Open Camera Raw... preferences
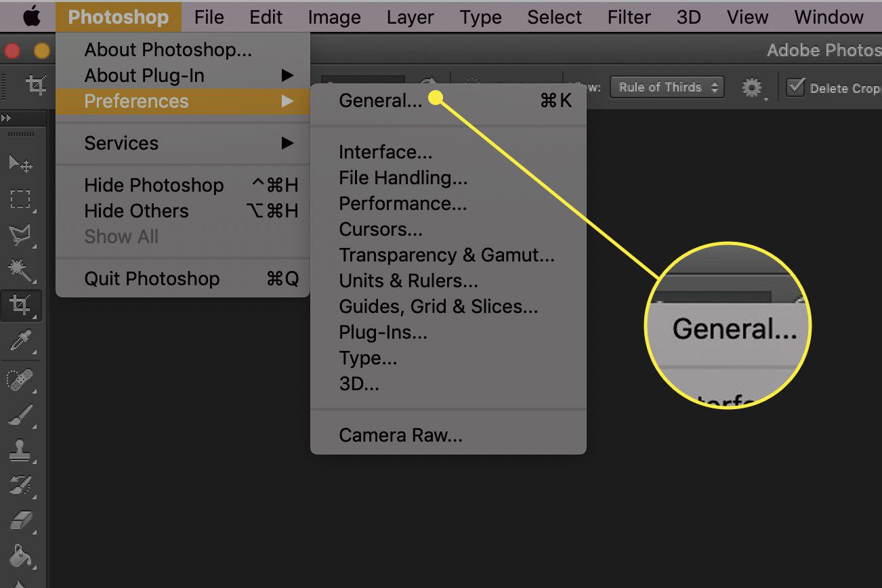Image resolution: width=882 pixels, height=588 pixels. [x=448, y=435]
